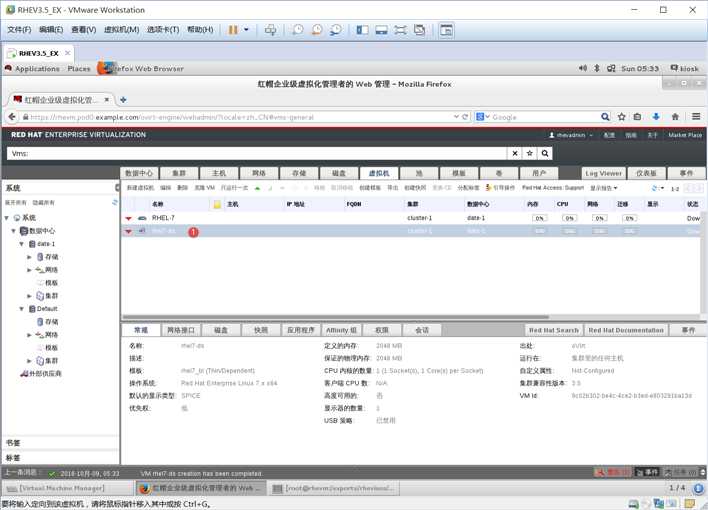
Task: Select the RHEV3.5_EX VMware tab
Action: [38, 53]
